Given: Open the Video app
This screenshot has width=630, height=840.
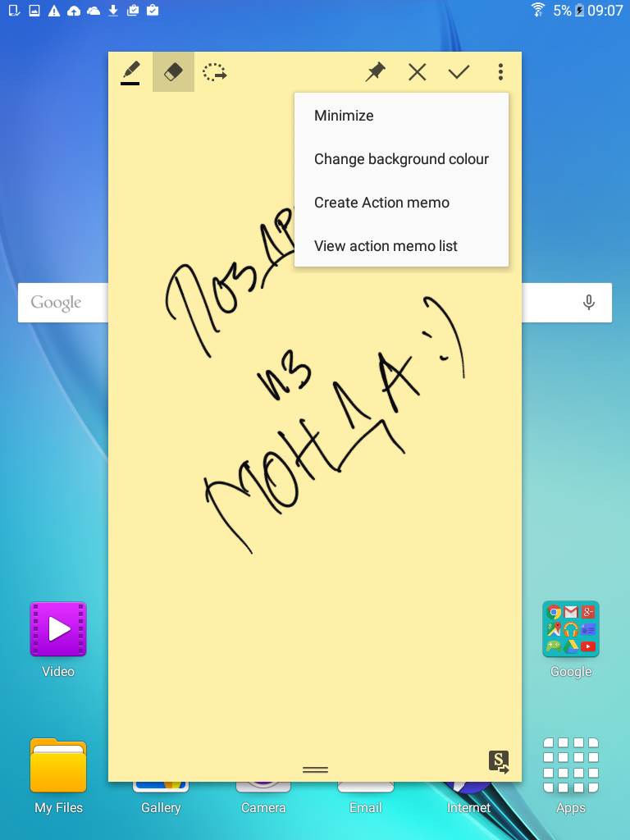Looking at the screenshot, I should coord(58,630).
